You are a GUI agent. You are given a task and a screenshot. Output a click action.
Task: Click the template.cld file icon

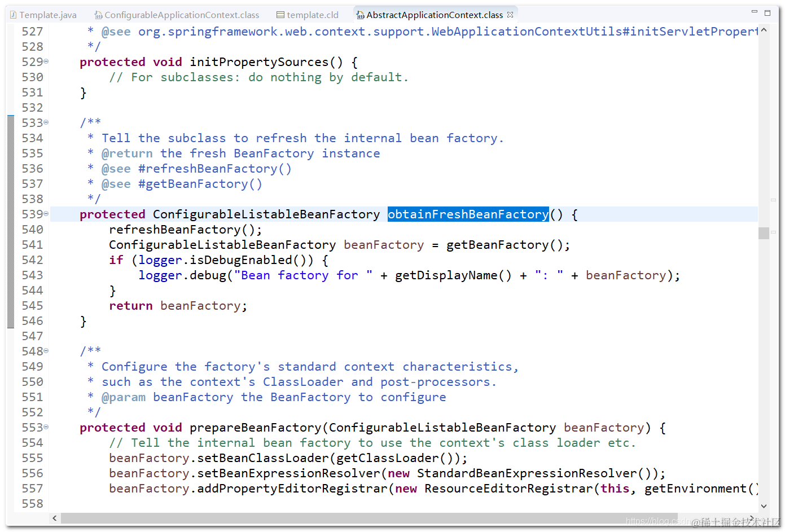point(280,15)
